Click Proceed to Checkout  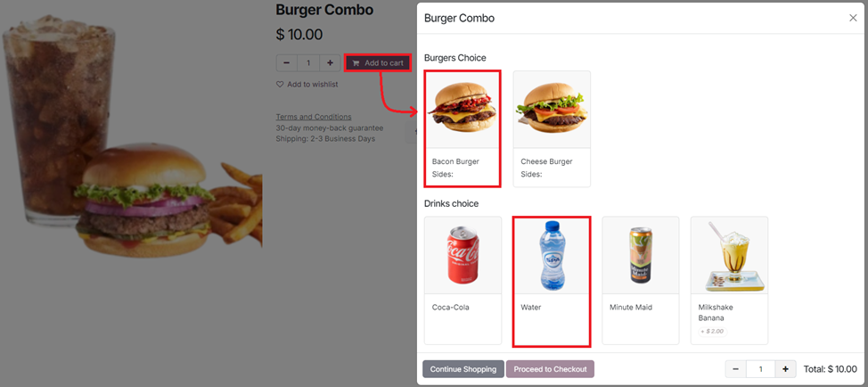tap(550, 369)
